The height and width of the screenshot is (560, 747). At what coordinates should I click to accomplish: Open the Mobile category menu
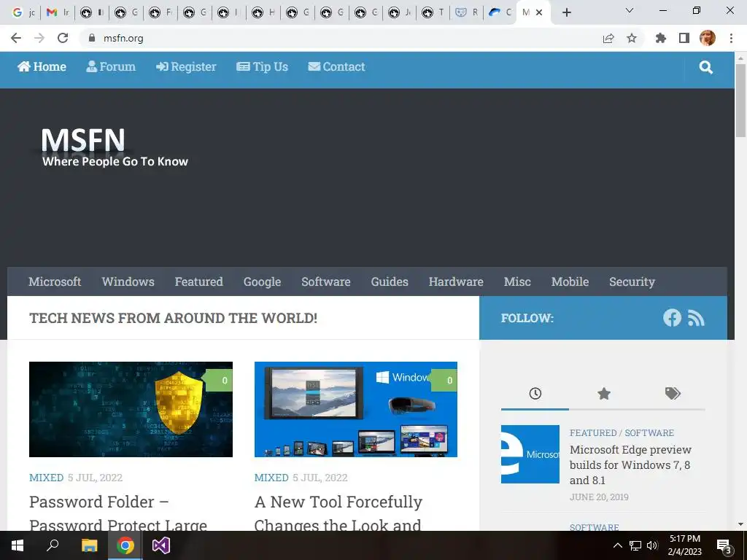pyautogui.click(x=570, y=281)
